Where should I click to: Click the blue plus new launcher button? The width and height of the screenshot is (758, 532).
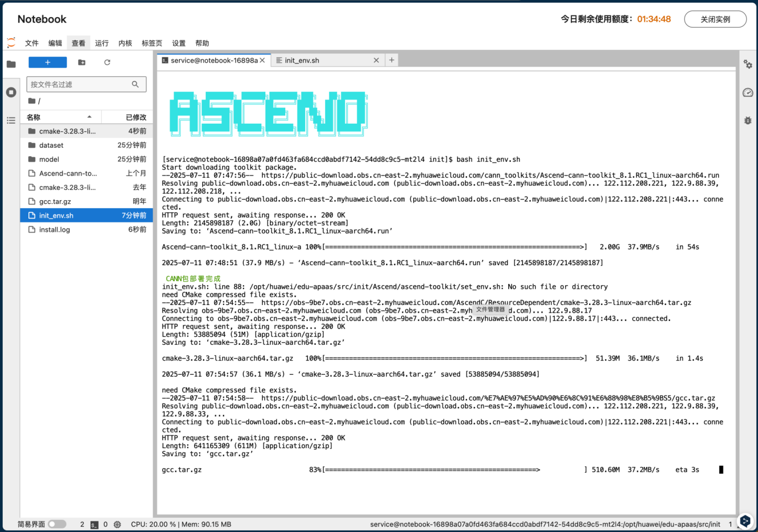point(48,62)
